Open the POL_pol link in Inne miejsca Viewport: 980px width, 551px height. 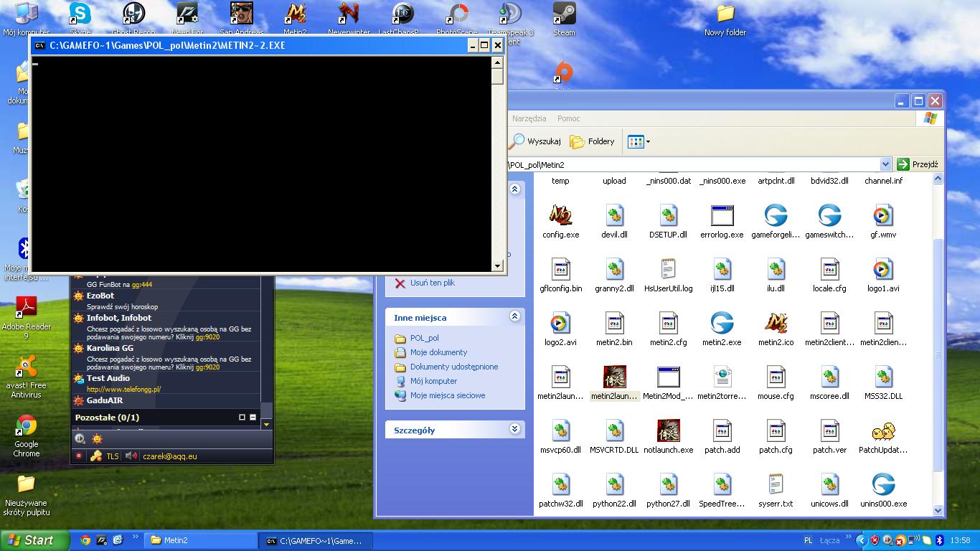coord(424,338)
